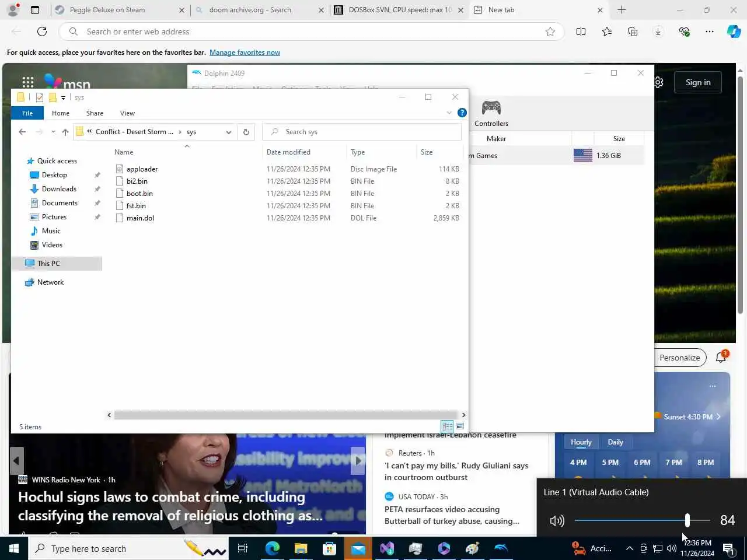Open Microsoft Store from taskbar
The width and height of the screenshot is (747, 560).
click(329, 548)
